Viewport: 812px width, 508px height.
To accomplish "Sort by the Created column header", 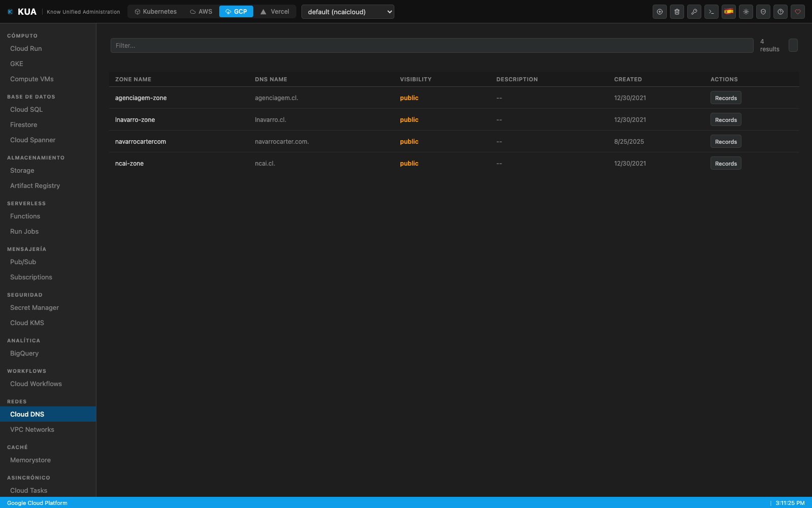I will coord(628,79).
